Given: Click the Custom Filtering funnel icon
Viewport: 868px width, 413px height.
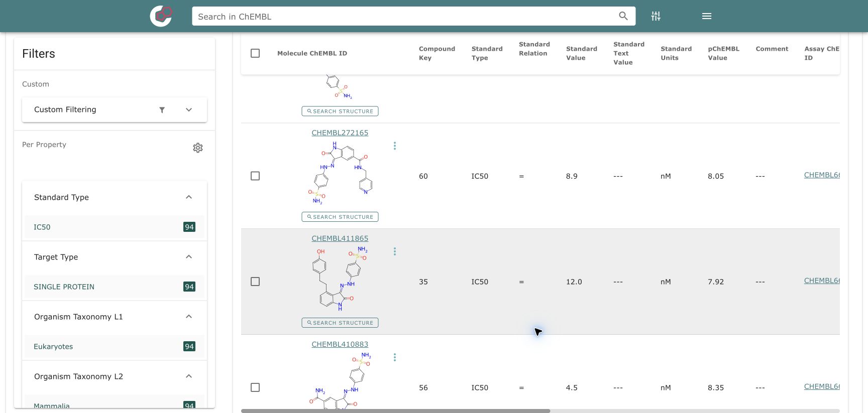Looking at the screenshot, I should click(162, 110).
